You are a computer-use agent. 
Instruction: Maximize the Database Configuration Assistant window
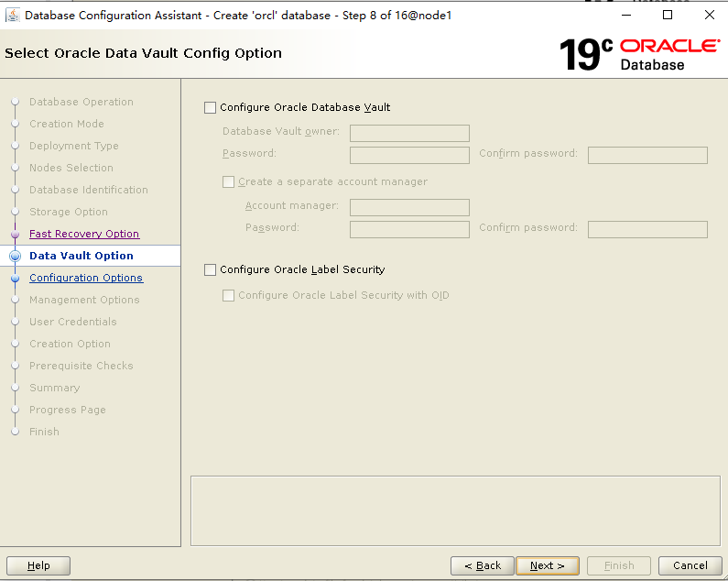pyautogui.click(x=668, y=16)
